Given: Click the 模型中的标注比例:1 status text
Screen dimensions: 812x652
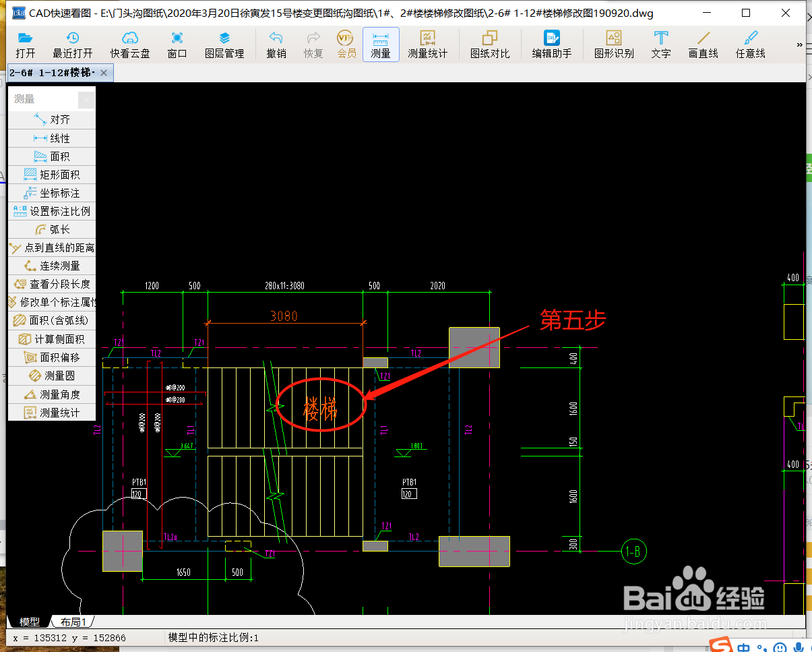Looking at the screenshot, I should [x=214, y=637].
